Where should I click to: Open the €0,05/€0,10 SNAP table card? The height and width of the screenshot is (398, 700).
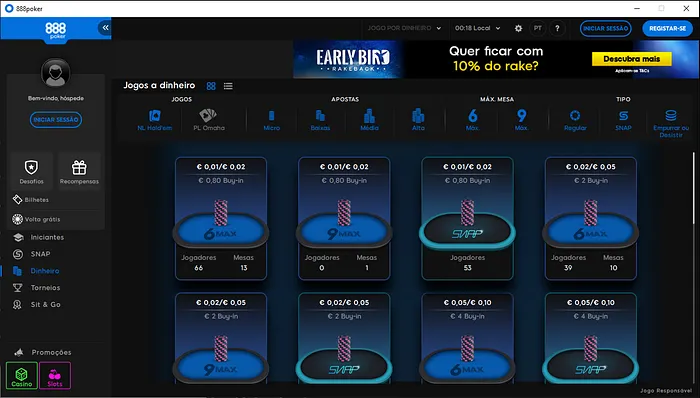point(591,338)
